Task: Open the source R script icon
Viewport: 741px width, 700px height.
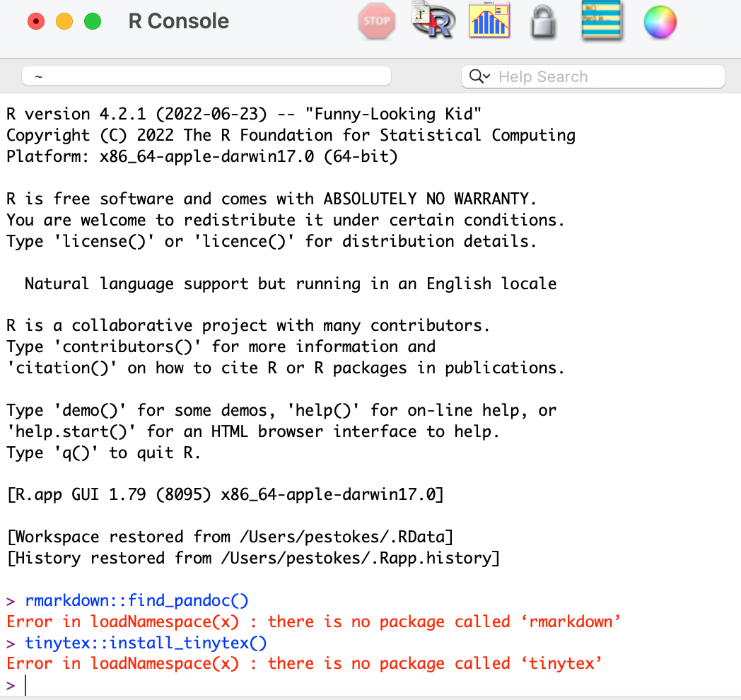Action: 433,21
